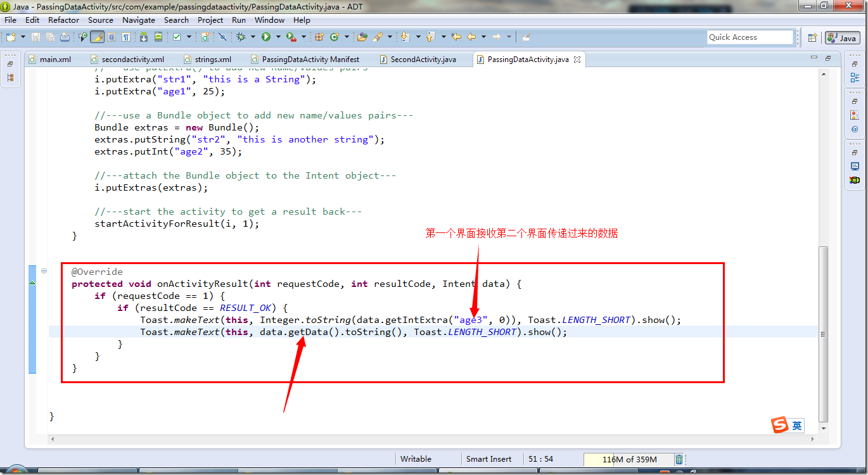Click the Javadoc @ icon in right trim
The image size is (868, 475).
coord(855,129)
